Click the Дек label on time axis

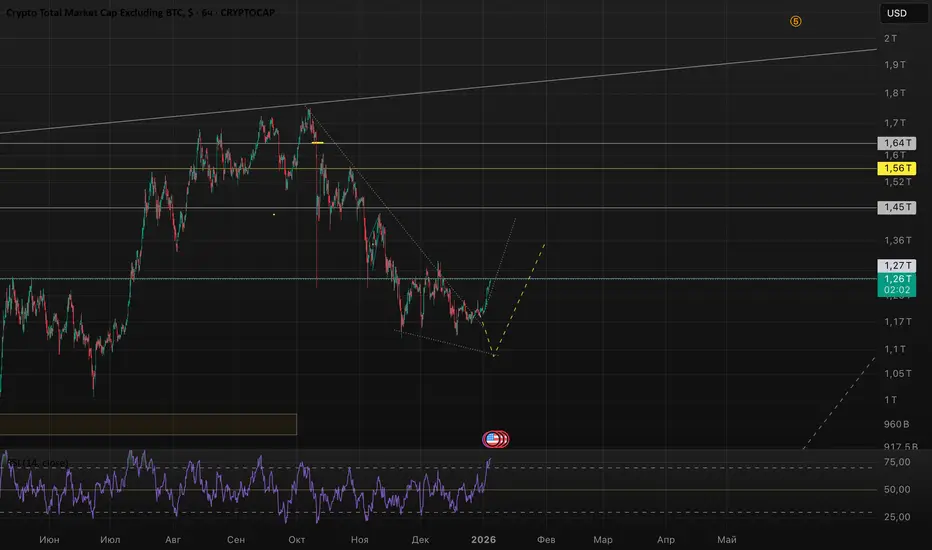[x=420, y=539]
